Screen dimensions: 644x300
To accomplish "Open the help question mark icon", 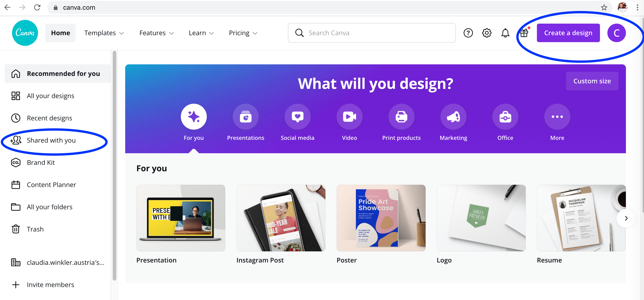I will coord(468,33).
